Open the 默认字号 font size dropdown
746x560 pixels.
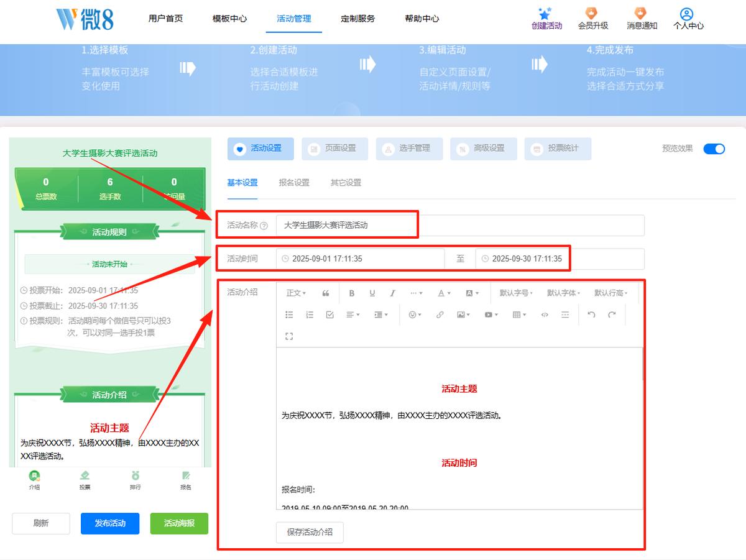click(516, 293)
